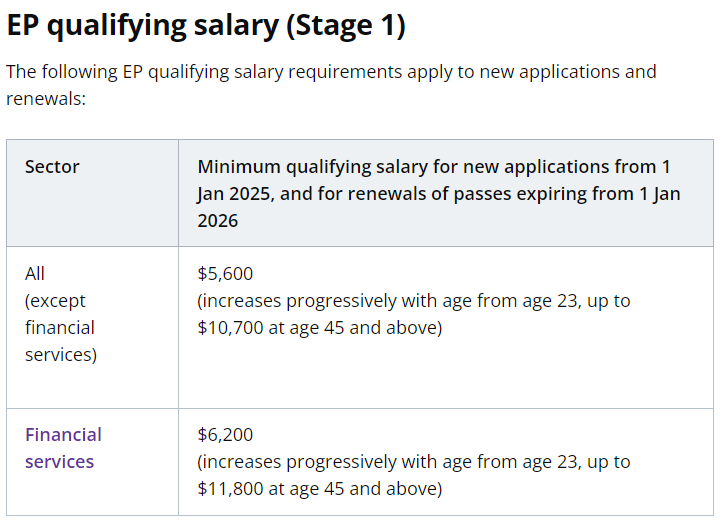
Task: Click the $10,700 figure in All row
Action: coord(232,327)
